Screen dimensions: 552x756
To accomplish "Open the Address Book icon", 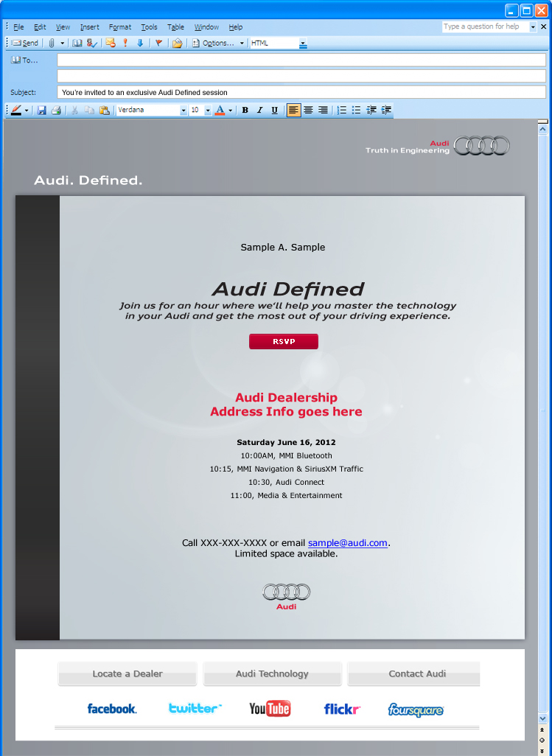I will [x=77, y=43].
